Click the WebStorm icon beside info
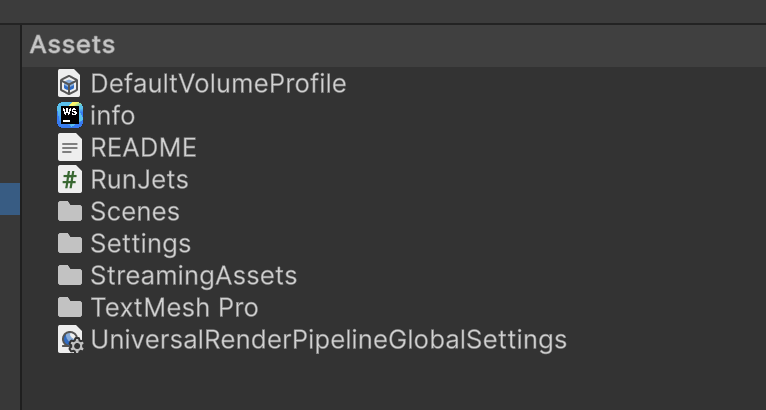This screenshot has width=766, height=410. point(69,116)
